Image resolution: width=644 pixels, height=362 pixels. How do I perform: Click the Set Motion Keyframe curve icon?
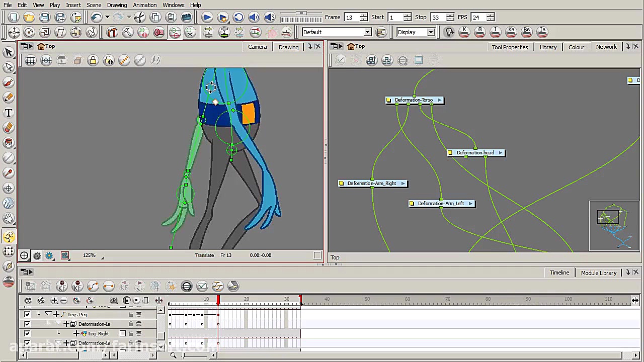click(x=93, y=287)
